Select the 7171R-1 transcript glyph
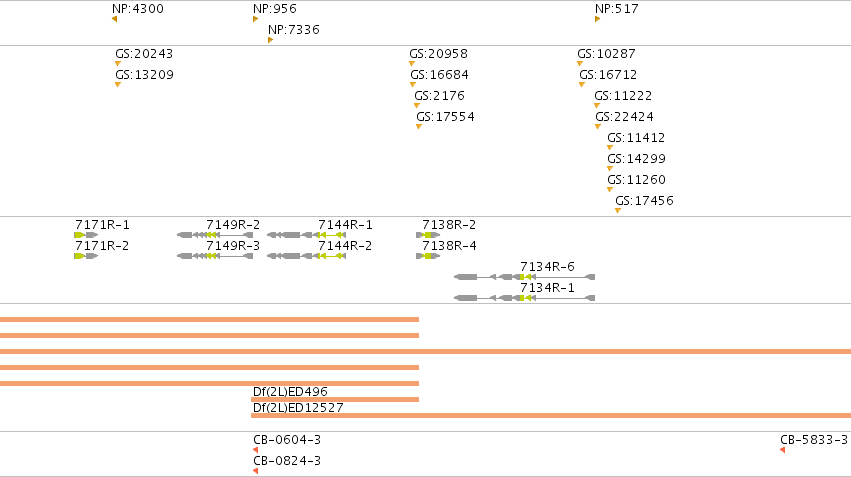The width and height of the screenshot is (851, 477). coord(86,235)
